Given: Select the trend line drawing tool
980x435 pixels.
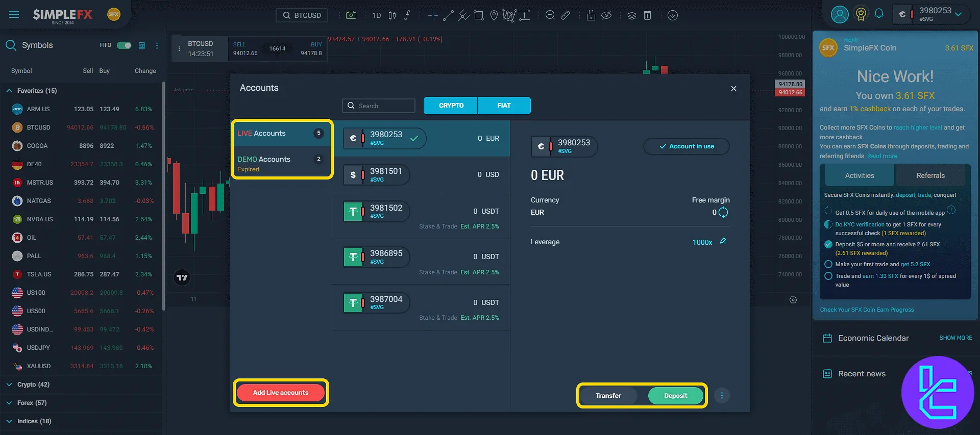Looking at the screenshot, I should pos(448,15).
